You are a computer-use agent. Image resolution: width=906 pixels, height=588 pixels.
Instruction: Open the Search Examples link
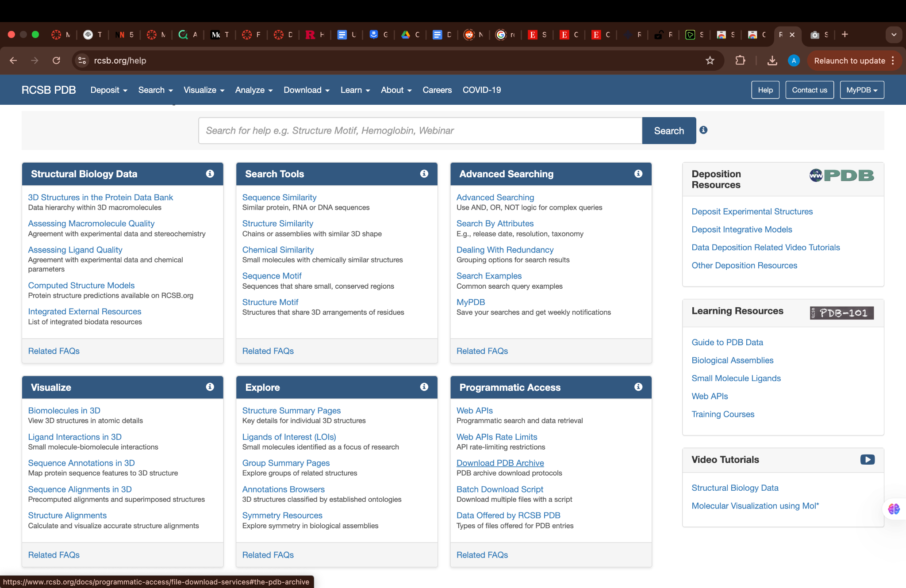(x=489, y=275)
